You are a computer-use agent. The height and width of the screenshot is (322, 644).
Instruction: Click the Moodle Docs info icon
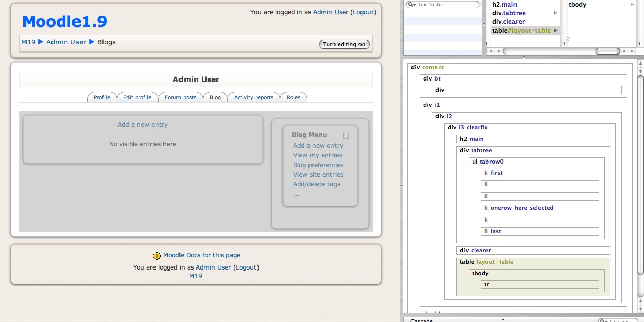click(157, 256)
